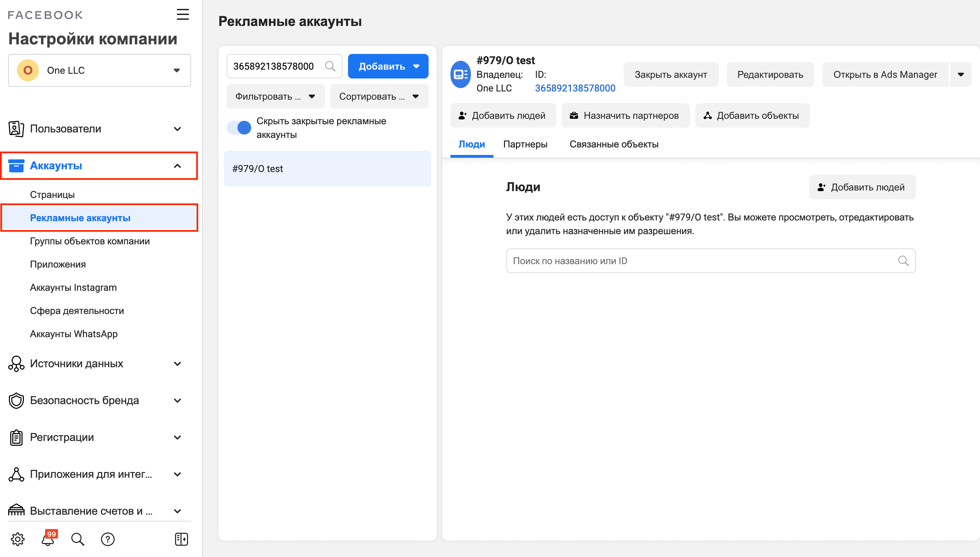Open Страницы in sidebar
980x557 pixels.
pos(53,195)
